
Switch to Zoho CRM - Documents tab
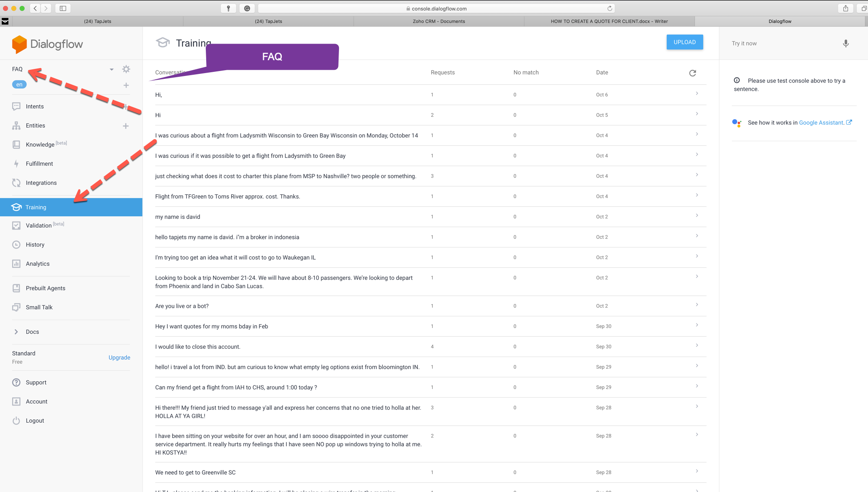439,21
